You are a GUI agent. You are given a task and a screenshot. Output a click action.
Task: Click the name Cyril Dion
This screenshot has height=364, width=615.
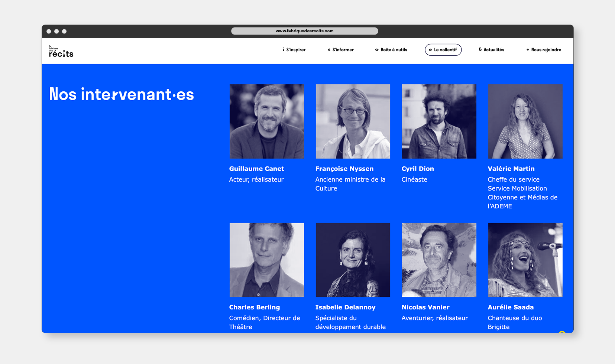pos(418,169)
